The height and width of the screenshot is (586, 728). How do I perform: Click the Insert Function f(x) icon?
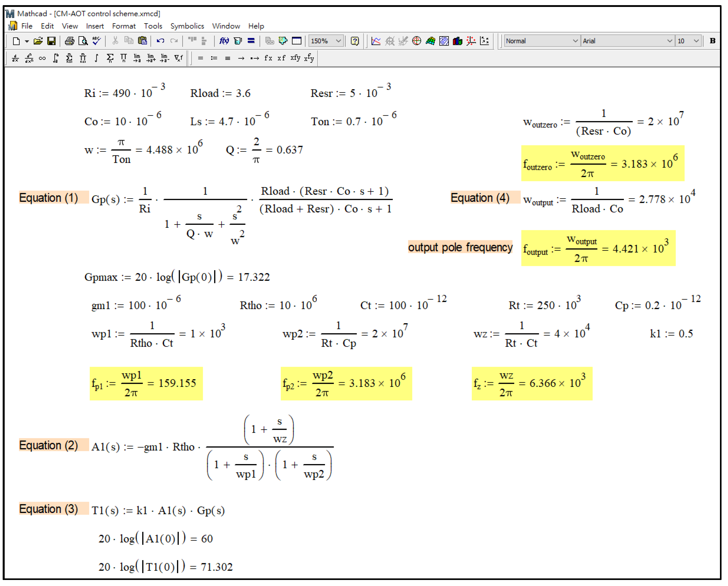pos(224,41)
